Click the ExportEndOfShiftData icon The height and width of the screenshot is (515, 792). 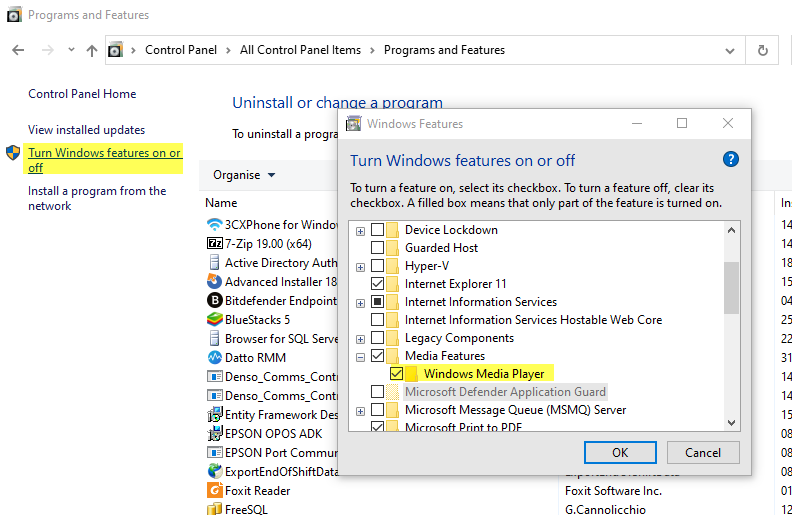coord(215,471)
